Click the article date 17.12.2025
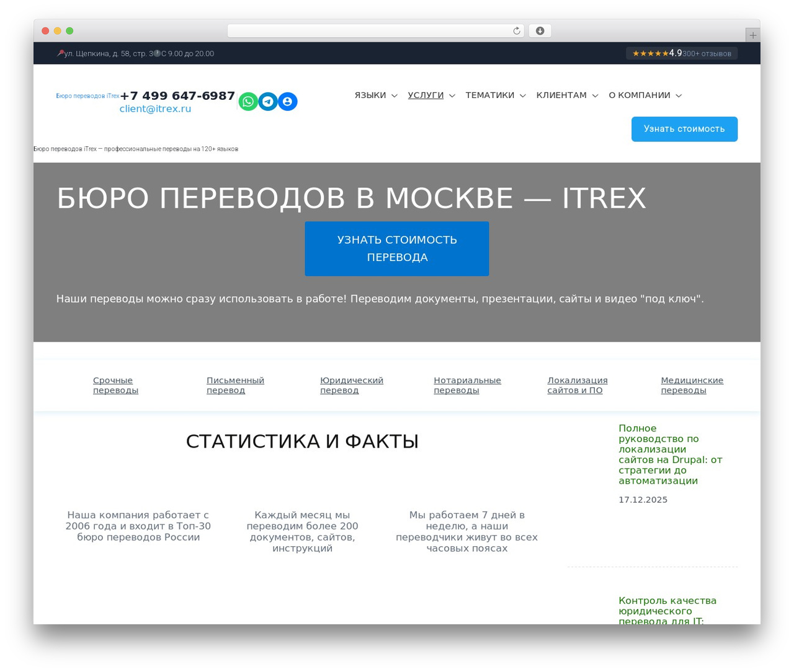The height and width of the screenshot is (672, 794). tap(643, 500)
